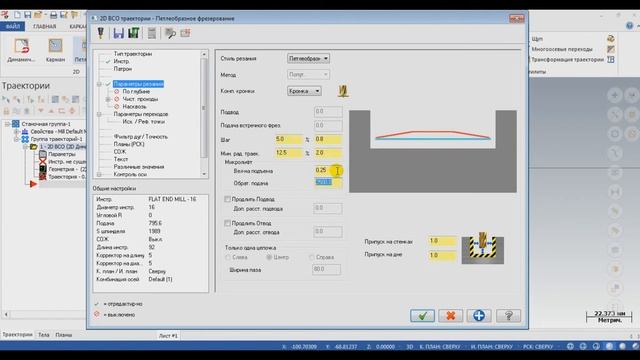This screenshot has height=360, width=640.
Task: Click the print icon in quick access bar
Action: 53,15
